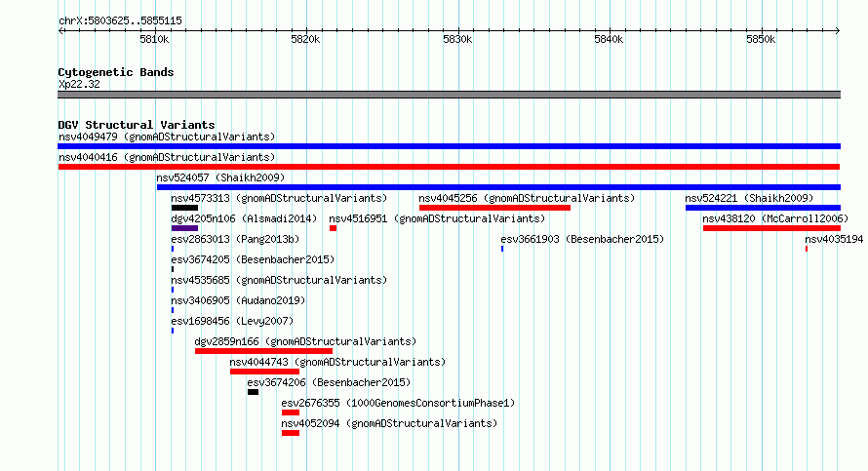
Task: Click the nsv4535685 variant label
Action: pos(279,280)
